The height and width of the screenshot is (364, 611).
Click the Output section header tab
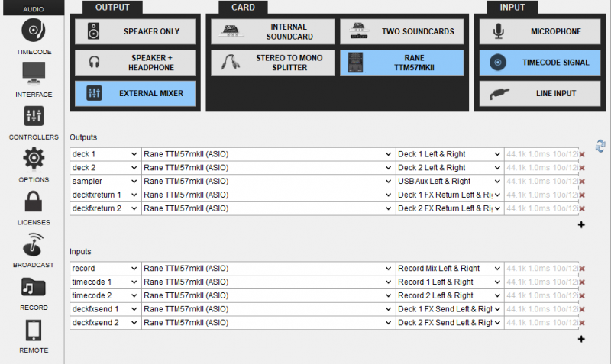tap(112, 8)
